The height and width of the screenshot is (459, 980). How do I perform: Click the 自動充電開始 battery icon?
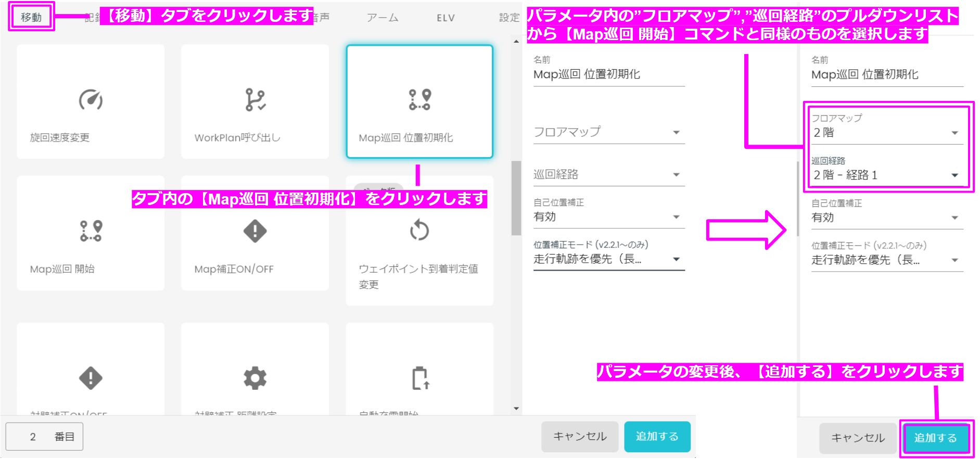tap(420, 378)
